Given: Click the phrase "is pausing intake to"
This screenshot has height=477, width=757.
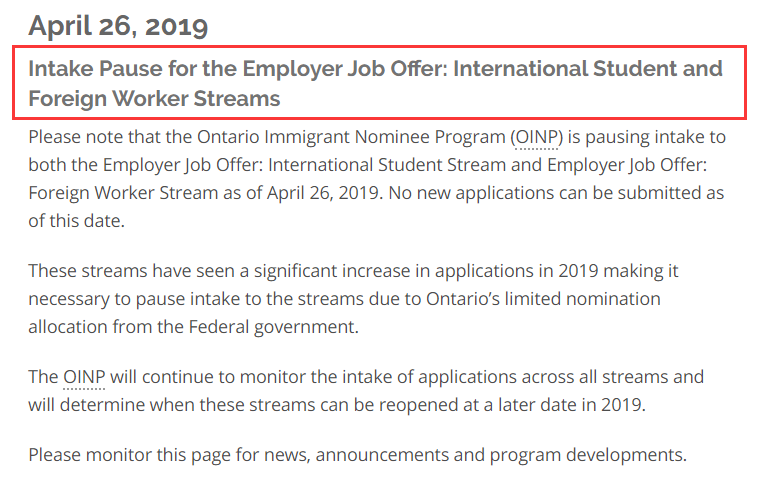Looking at the screenshot, I should pyautogui.click(x=640, y=136).
